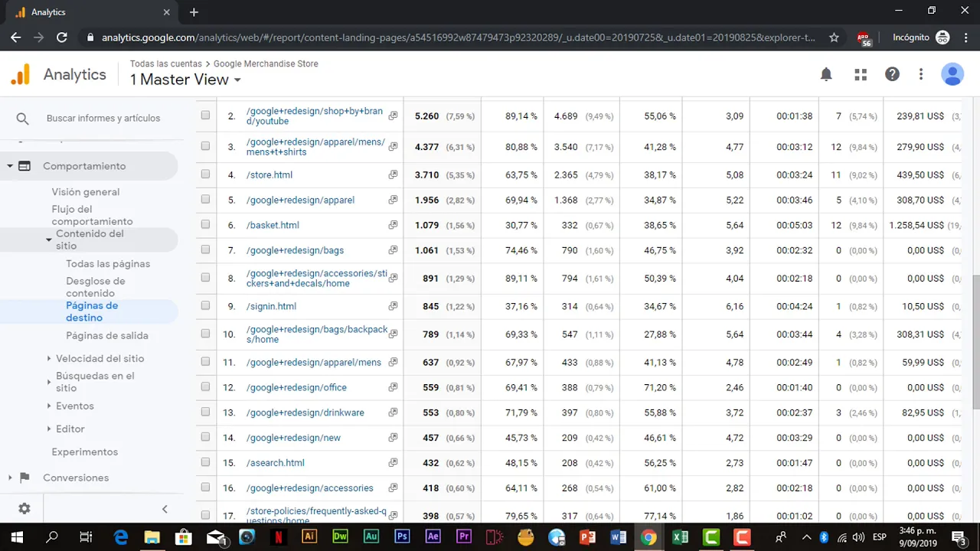Viewport: 980px width, 551px height.
Task: Open the /google+redesign/apparel link
Action: click(x=300, y=201)
